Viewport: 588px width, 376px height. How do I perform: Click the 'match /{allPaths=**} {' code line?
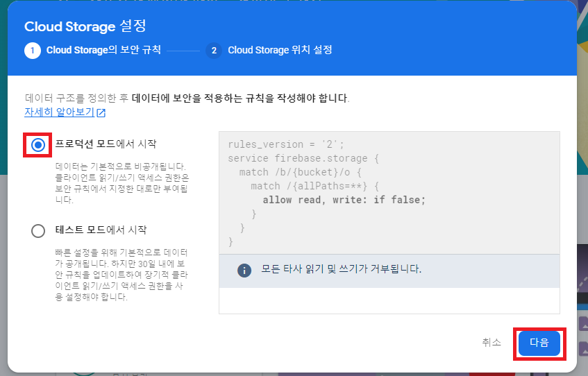[x=315, y=186]
